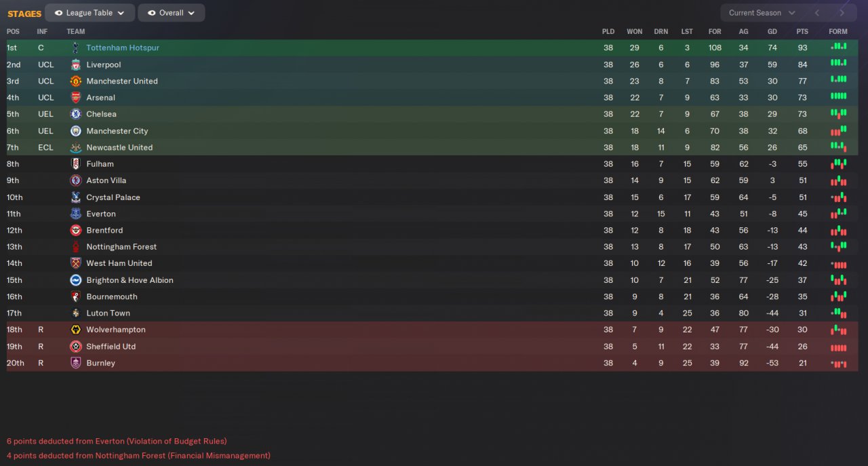Click the West Ham United crest
The image size is (868, 466).
pyautogui.click(x=75, y=263)
